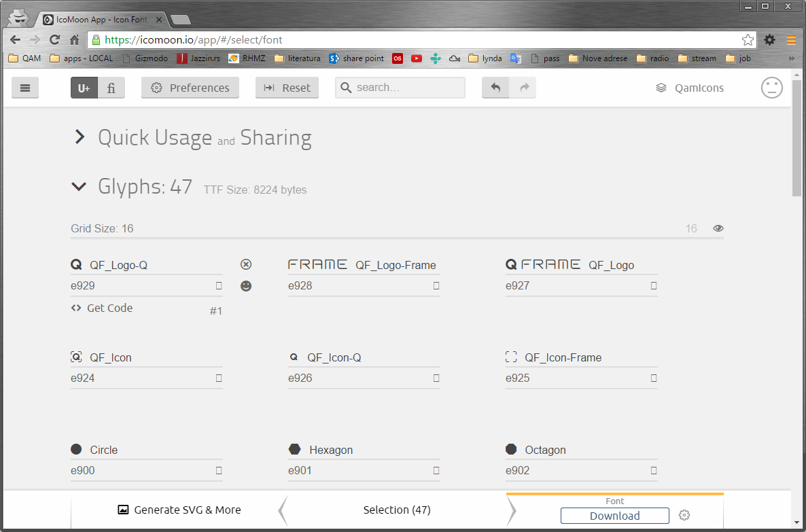The image size is (806, 532).
Task: Click the circled X icon beside QF_Logo-Q
Action: coord(246,264)
